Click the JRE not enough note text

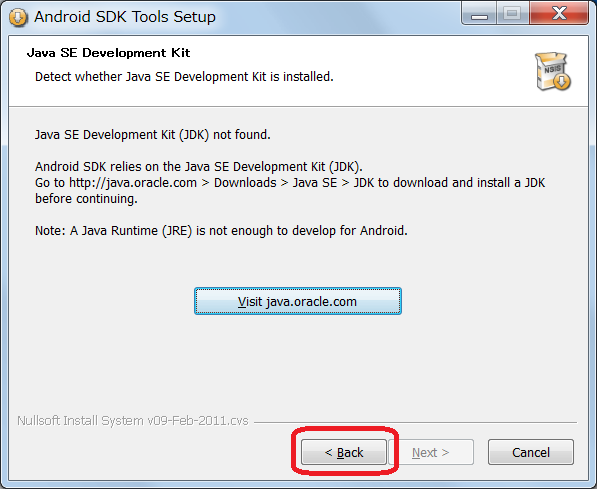coord(221,230)
